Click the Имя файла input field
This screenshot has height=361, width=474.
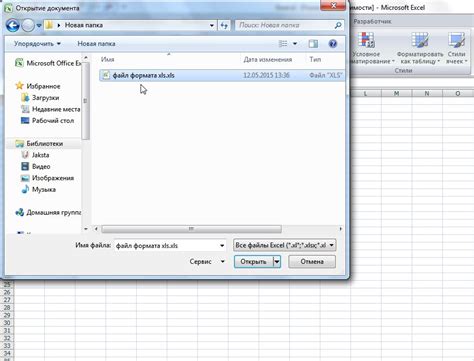[170, 246]
